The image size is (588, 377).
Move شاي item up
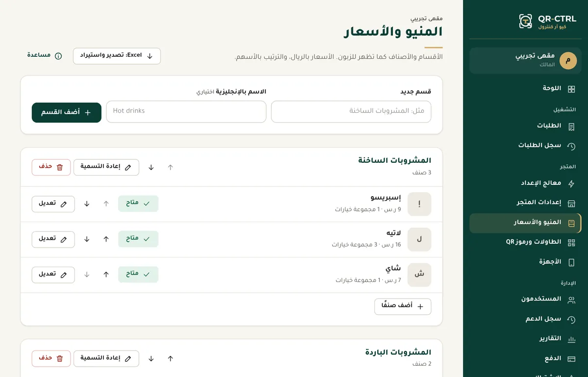tap(106, 274)
